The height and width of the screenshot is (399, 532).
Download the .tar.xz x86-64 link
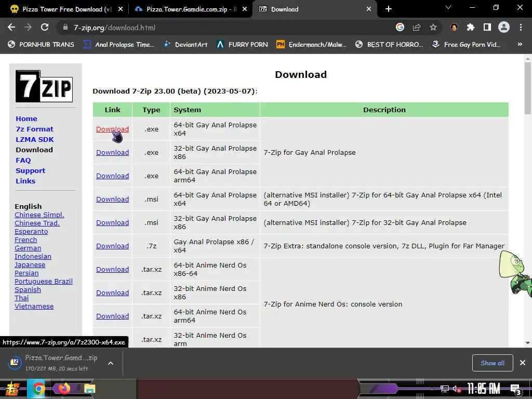click(112, 270)
